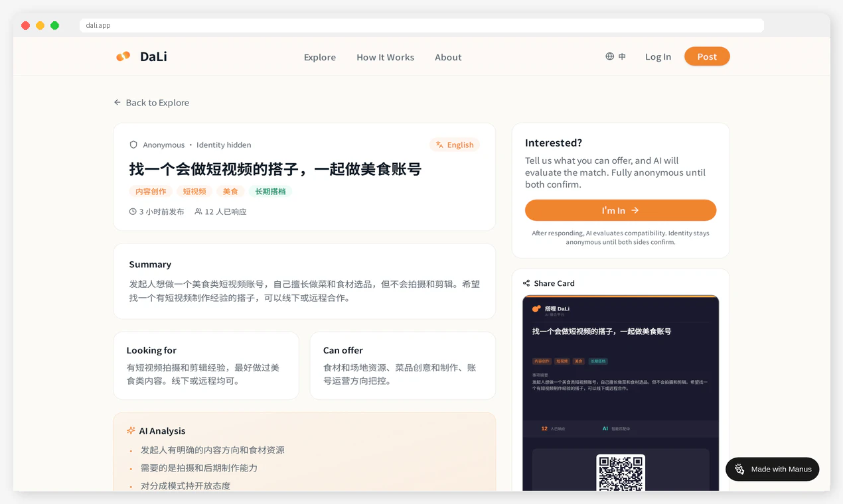The image size is (843, 504).
Task: Open the dark share card preview
Action: [621, 393]
